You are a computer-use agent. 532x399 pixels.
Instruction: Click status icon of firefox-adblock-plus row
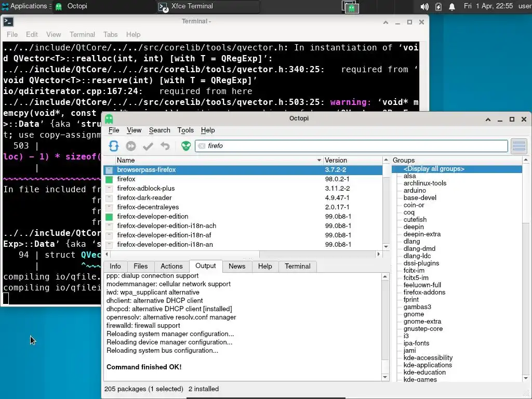(x=109, y=189)
